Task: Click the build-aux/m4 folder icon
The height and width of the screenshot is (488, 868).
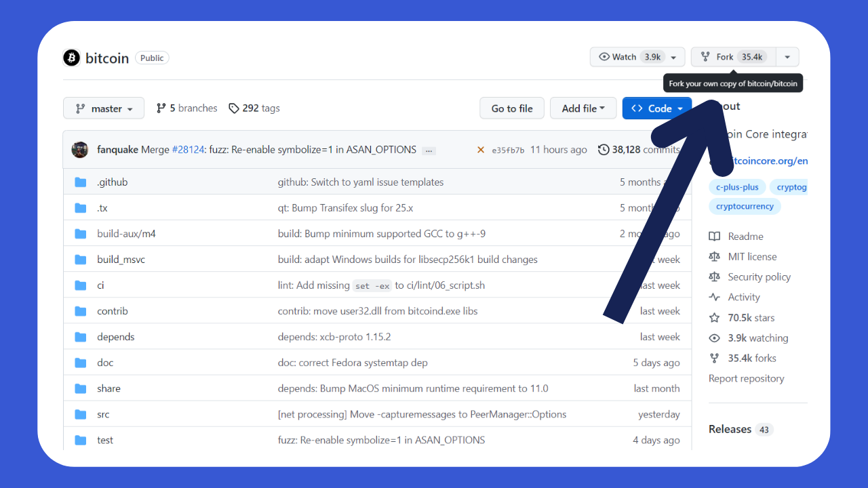Action: coord(81,234)
